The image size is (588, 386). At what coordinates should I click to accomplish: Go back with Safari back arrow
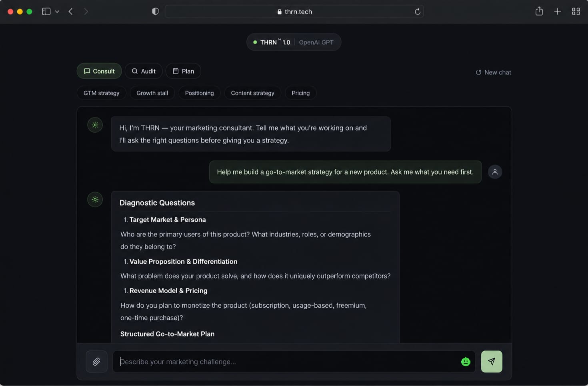point(71,12)
